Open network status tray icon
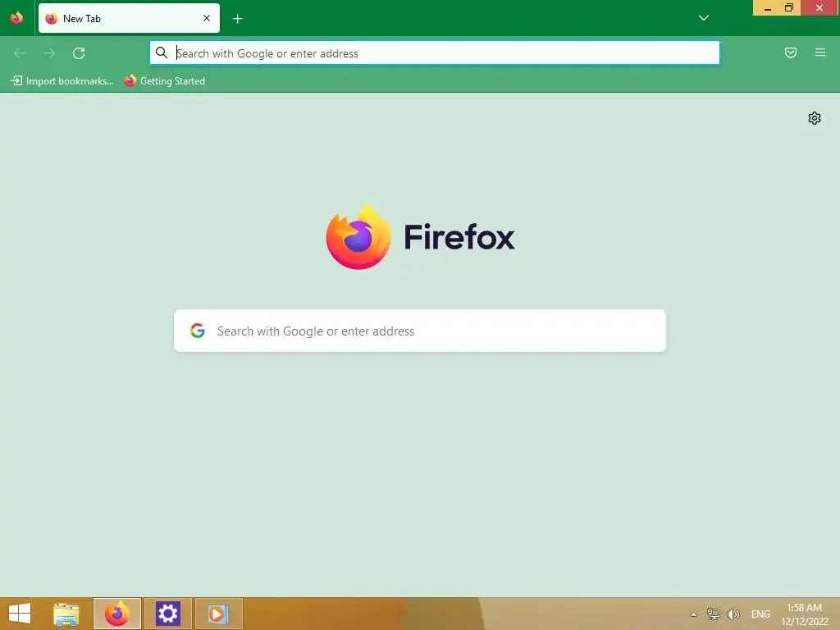The height and width of the screenshot is (630, 840). (x=713, y=614)
